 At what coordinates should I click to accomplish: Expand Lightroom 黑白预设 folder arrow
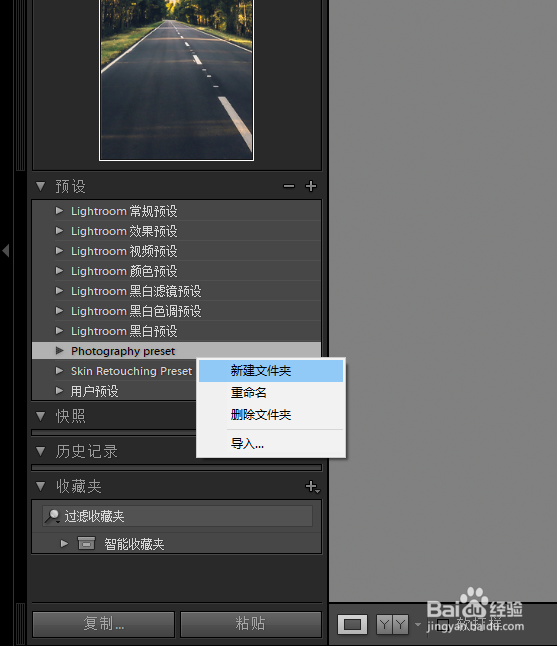[x=59, y=330]
